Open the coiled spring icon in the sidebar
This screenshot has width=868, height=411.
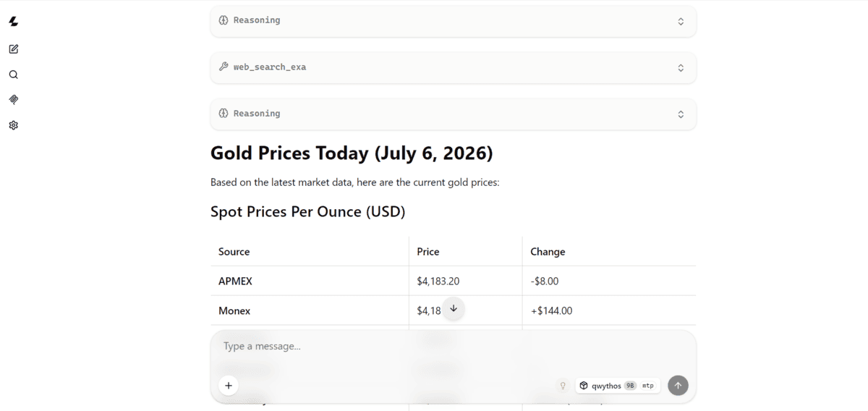[14, 100]
